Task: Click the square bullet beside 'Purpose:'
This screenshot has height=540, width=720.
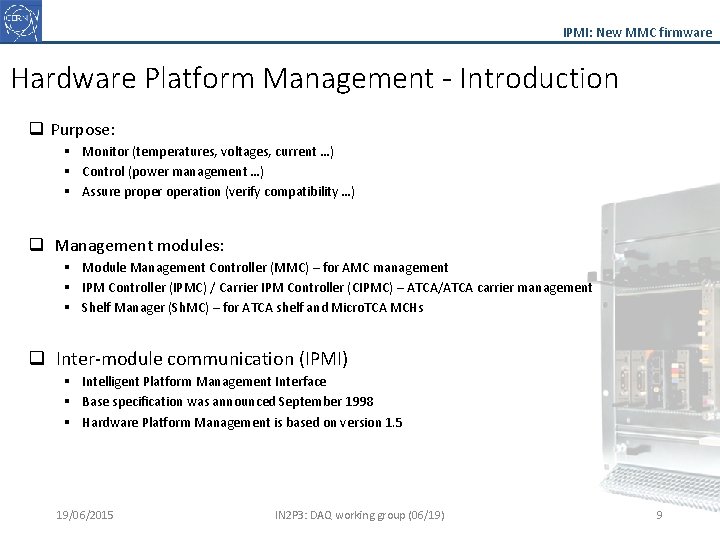Action: (x=36, y=128)
